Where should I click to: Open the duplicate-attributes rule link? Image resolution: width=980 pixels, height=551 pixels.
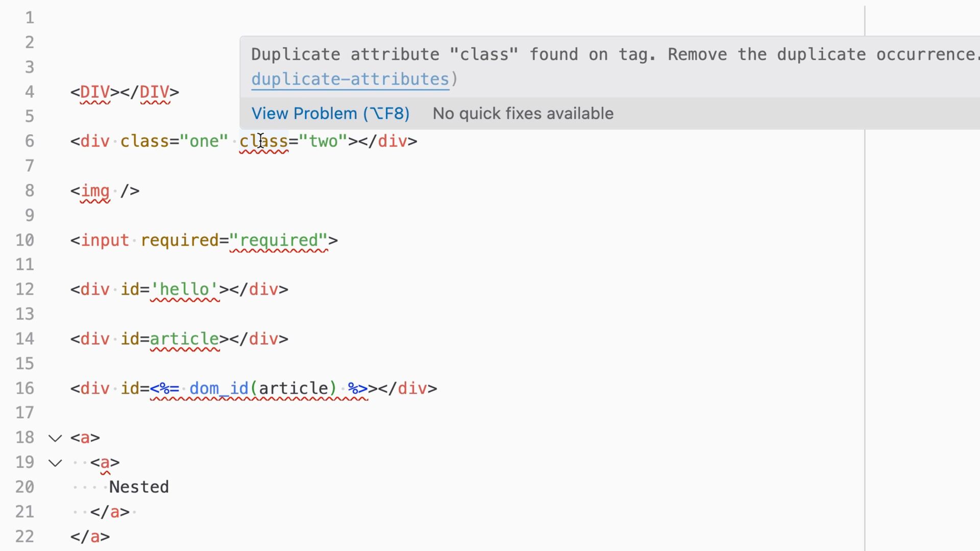point(350,80)
